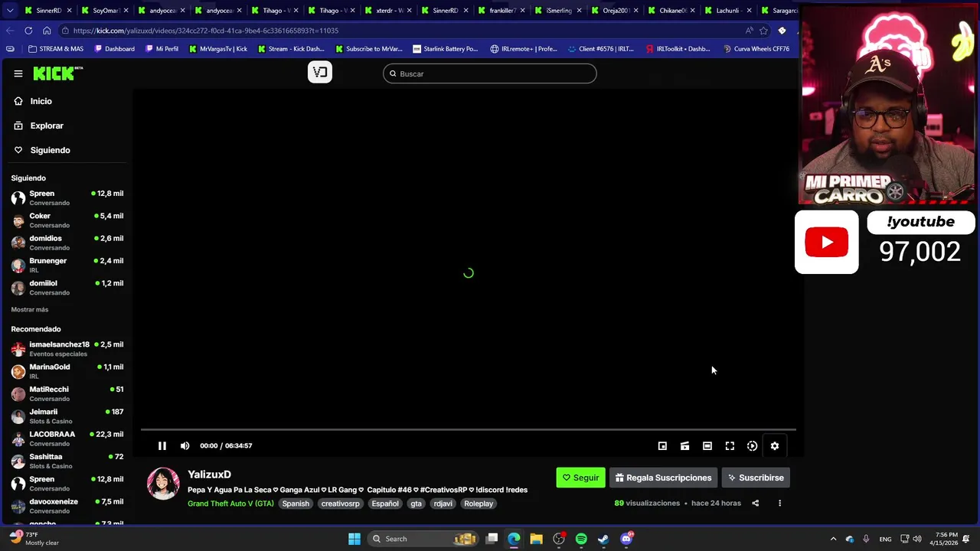Image resolution: width=980 pixels, height=551 pixels.
Task: Open Mi Perfil bookmark
Action: pos(162,49)
